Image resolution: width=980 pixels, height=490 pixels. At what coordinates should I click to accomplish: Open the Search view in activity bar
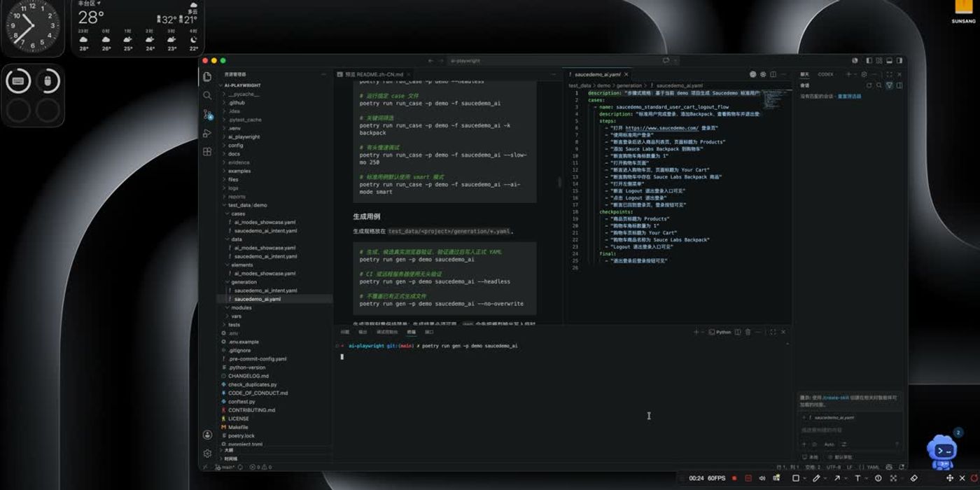pos(207,95)
